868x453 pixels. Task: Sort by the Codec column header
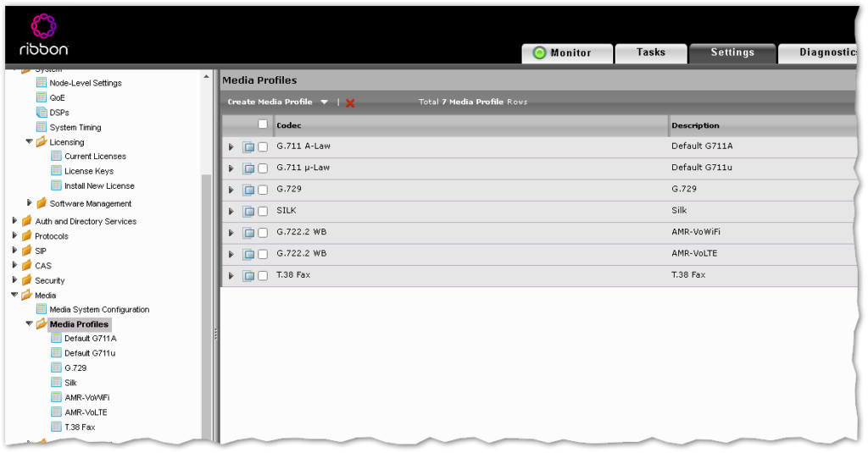coord(289,125)
